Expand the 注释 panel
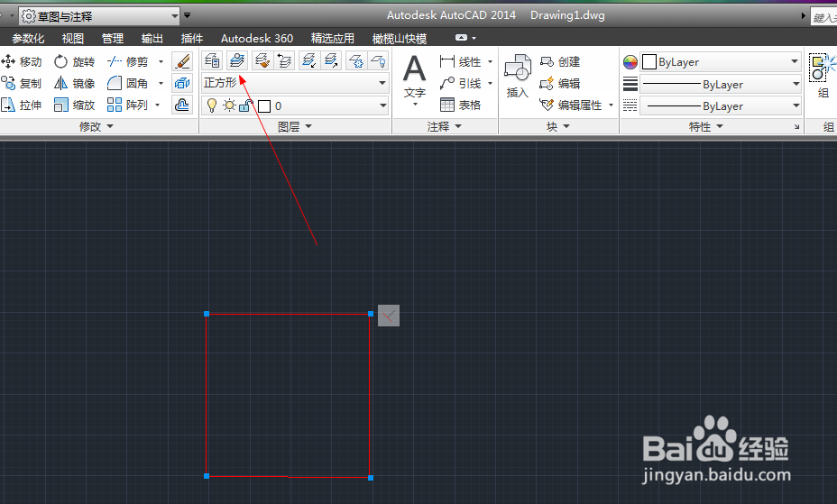Viewport: 837px width, 504px height. (x=445, y=126)
